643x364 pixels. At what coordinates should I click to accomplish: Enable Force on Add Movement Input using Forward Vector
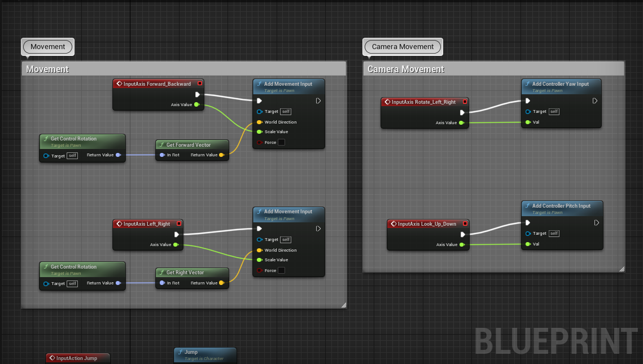281,143
